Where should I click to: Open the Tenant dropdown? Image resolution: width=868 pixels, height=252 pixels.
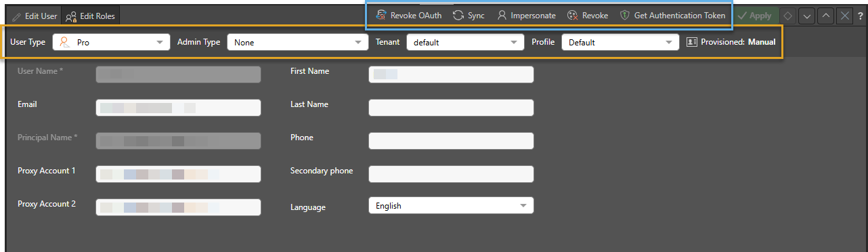click(x=465, y=42)
